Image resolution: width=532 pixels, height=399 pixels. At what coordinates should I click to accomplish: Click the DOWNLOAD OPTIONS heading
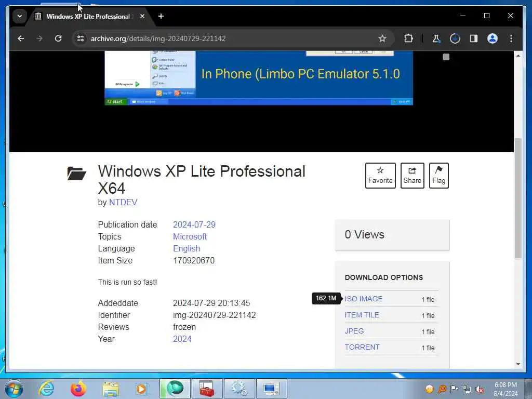pos(384,277)
